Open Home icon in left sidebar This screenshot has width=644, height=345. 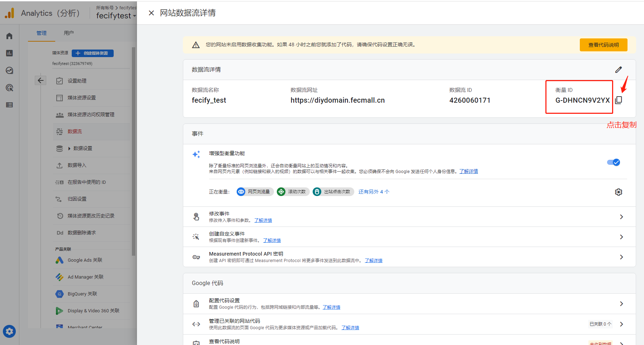[x=9, y=36]
